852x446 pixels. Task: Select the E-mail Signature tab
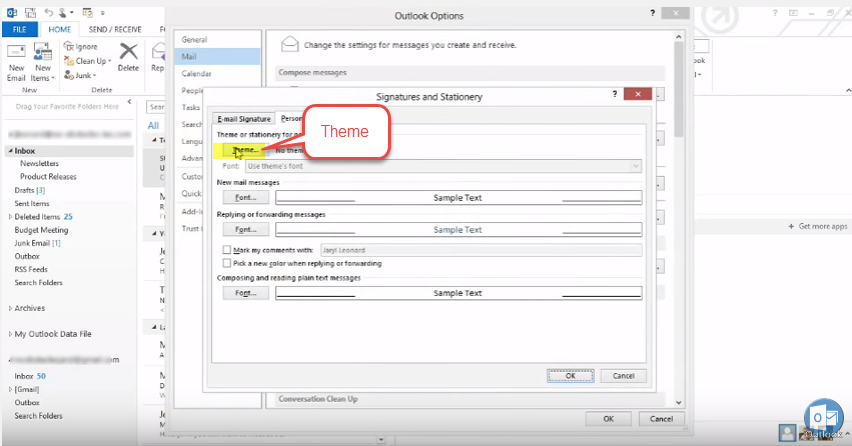pyautogui.click(x=244, y=118)
